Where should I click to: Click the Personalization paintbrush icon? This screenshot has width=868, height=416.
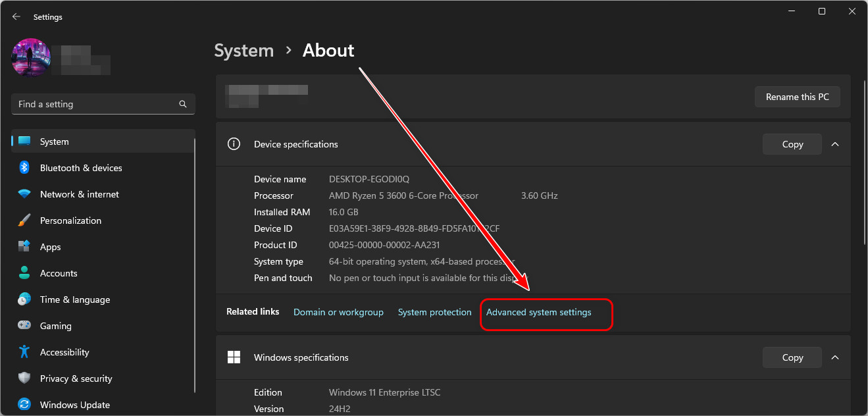24,221
